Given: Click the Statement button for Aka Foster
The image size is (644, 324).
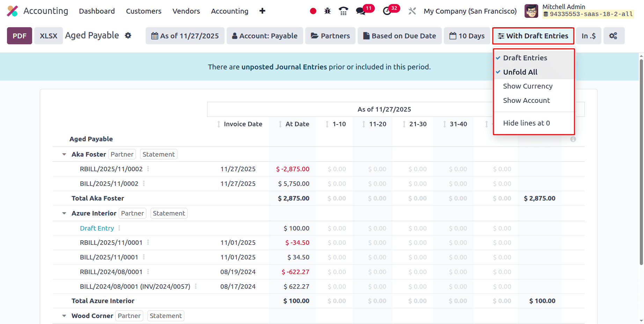Looking at the screenshot, I should (x=159, y=155).
